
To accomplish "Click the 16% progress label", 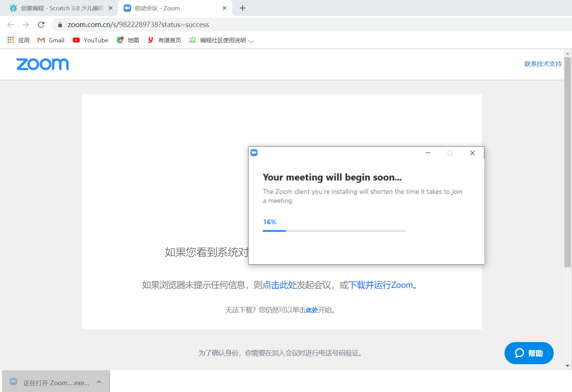I will (270, 222).
